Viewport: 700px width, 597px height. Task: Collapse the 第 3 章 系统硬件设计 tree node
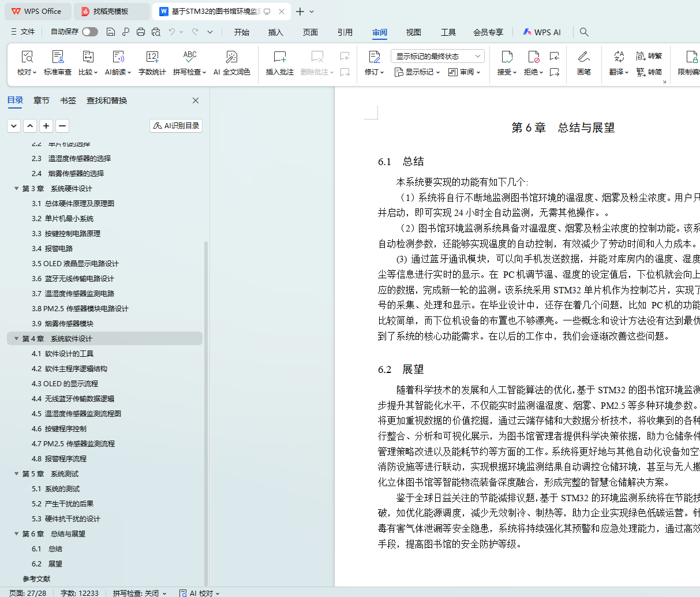(17, 189)
